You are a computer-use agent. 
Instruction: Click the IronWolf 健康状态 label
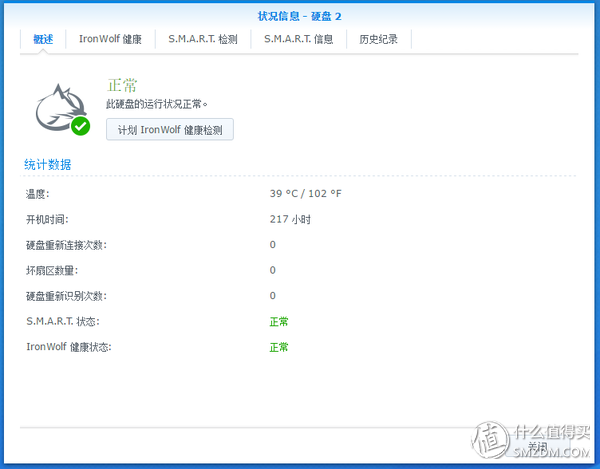(69, 347)
